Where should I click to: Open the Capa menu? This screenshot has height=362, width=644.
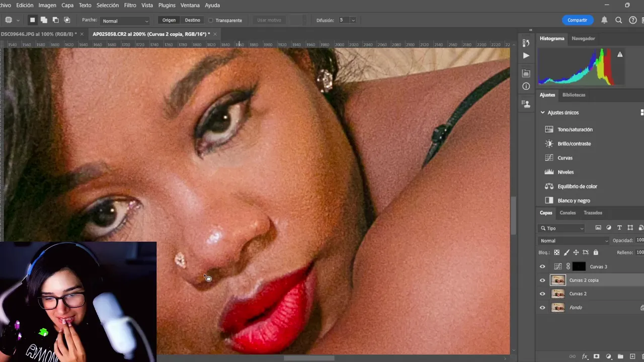point(67,5)
